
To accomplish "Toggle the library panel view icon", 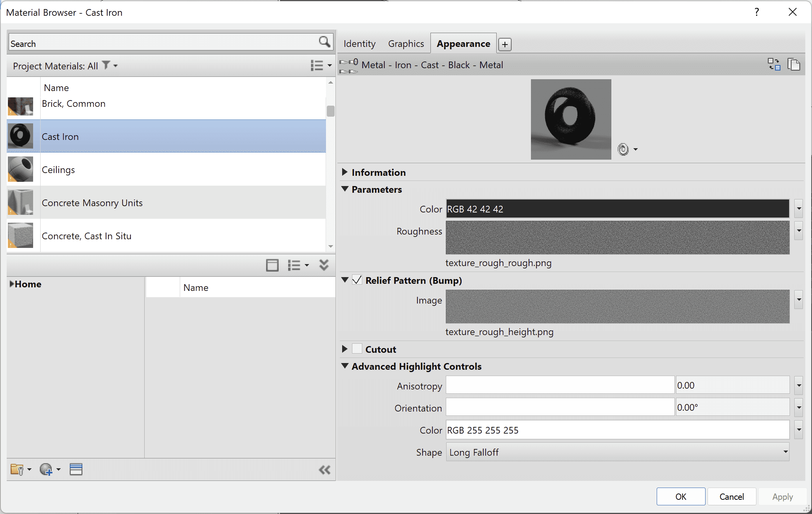I will click(272, 265).
